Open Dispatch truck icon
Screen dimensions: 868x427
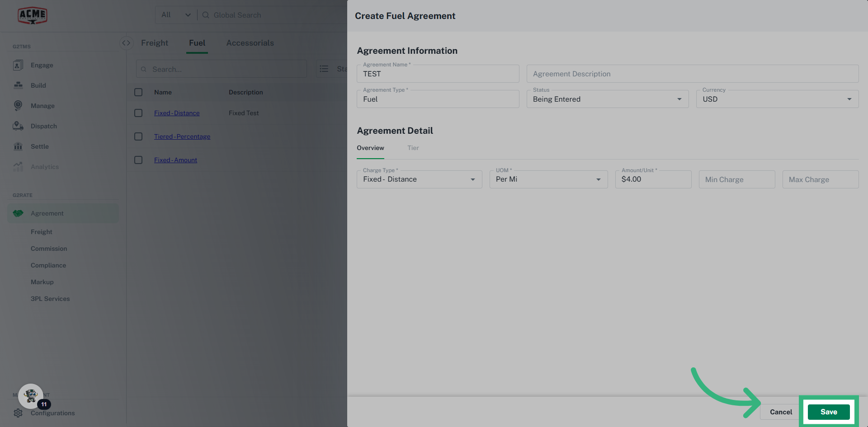(18, 126)
